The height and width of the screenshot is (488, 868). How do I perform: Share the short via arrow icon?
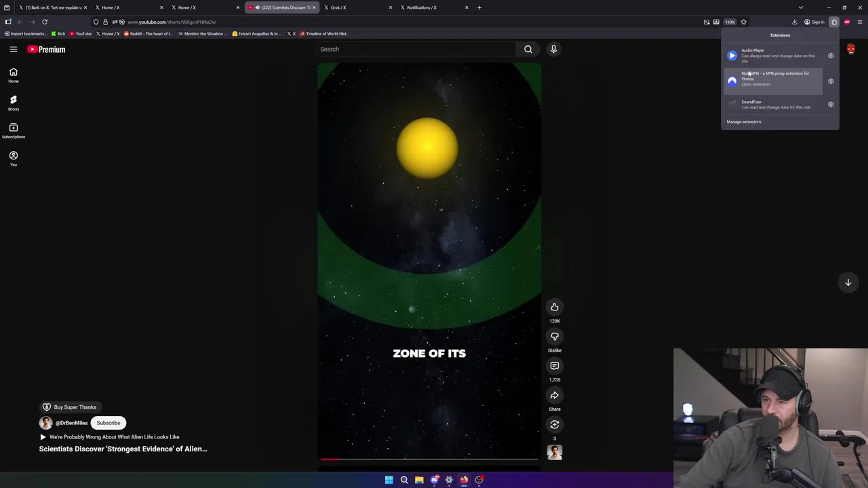coord(555,395)
